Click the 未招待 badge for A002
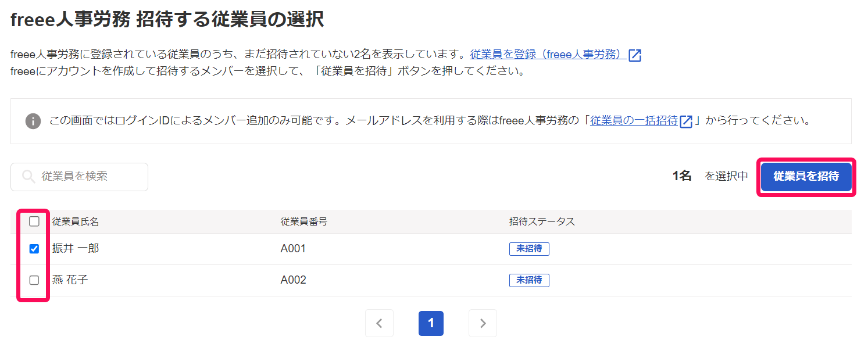This screenshot has width=868, height=347. 529,280
